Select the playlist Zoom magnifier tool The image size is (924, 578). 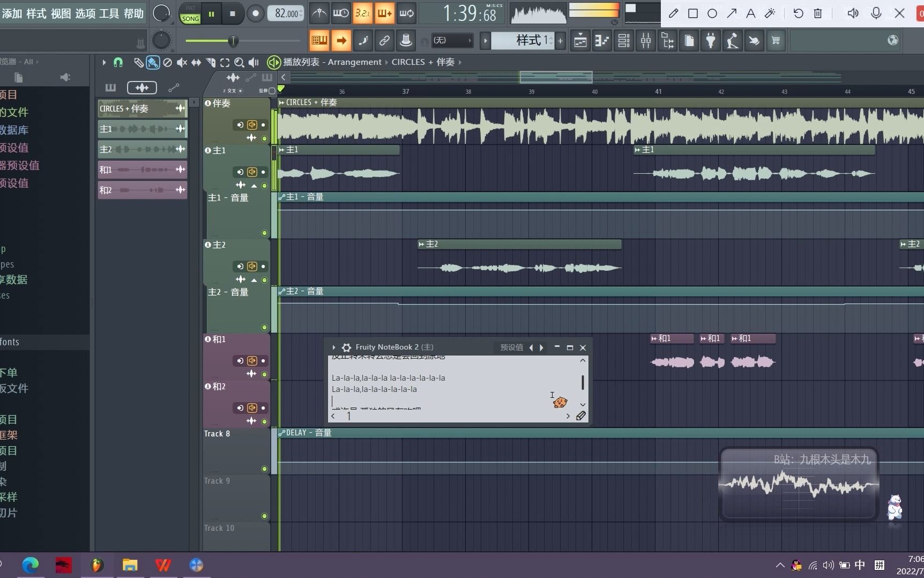tap(240, 63)
